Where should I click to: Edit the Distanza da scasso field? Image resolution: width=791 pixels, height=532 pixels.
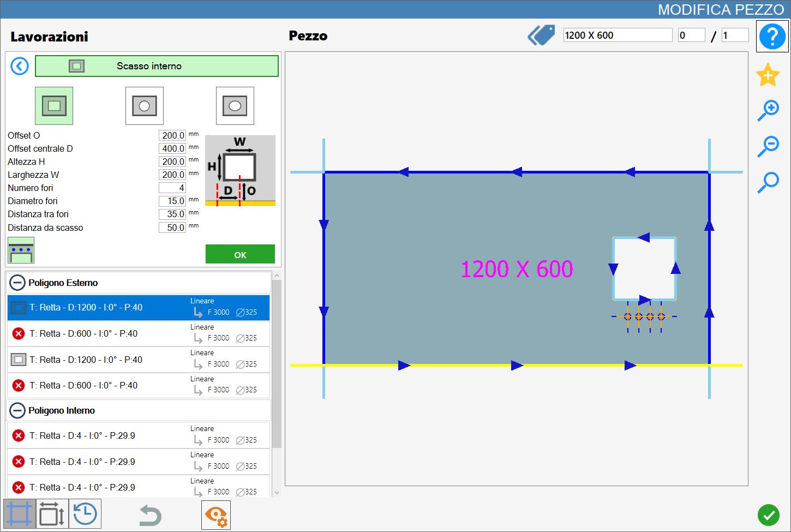point(172,228)
